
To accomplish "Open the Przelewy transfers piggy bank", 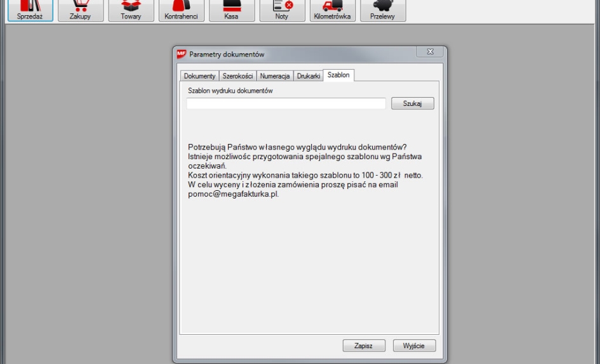I will (x=382, y=11).
